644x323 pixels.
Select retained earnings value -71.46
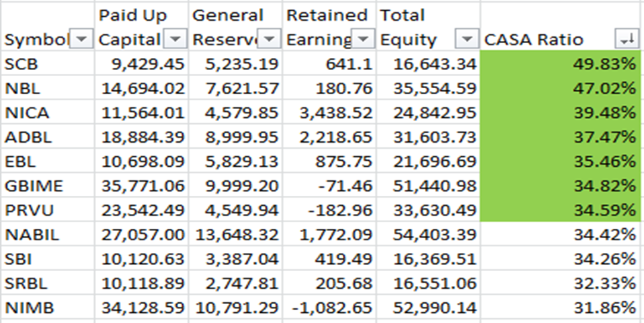click(x=329, y=186)
